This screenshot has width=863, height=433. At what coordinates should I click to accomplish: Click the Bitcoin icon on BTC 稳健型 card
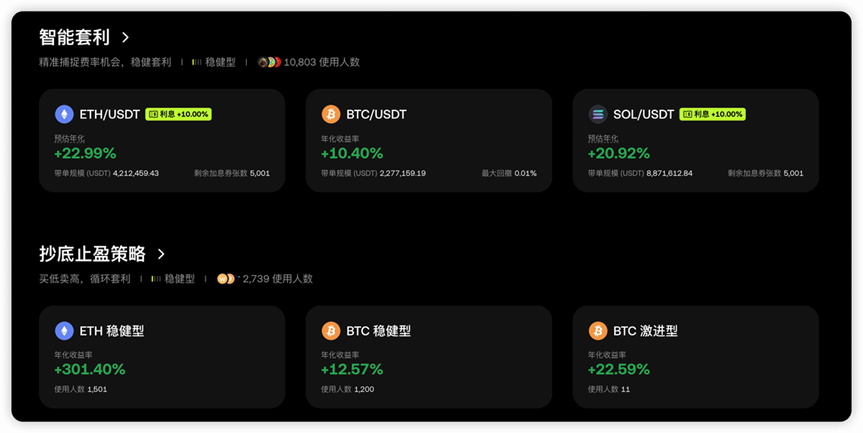click(331, 331)
